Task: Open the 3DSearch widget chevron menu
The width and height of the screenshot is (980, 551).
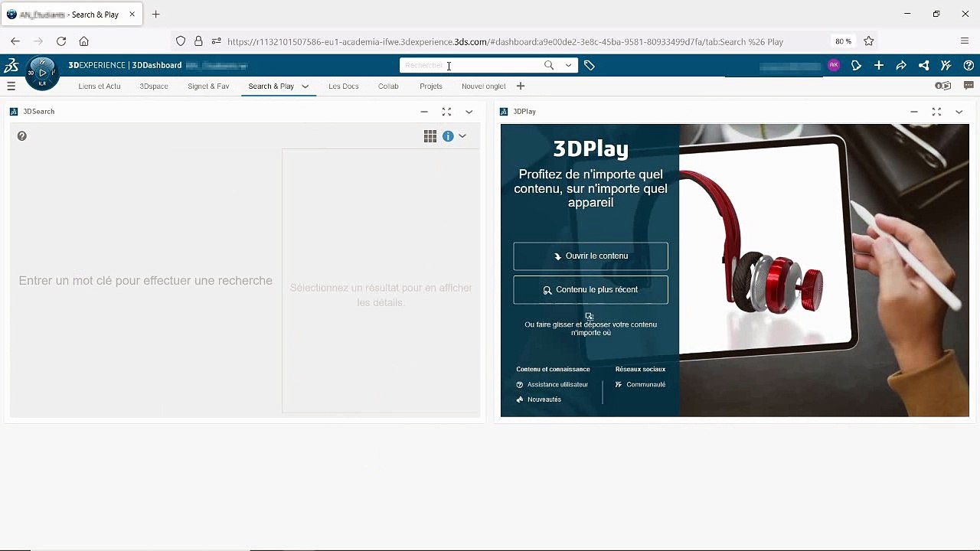Action: coord(469,112)
